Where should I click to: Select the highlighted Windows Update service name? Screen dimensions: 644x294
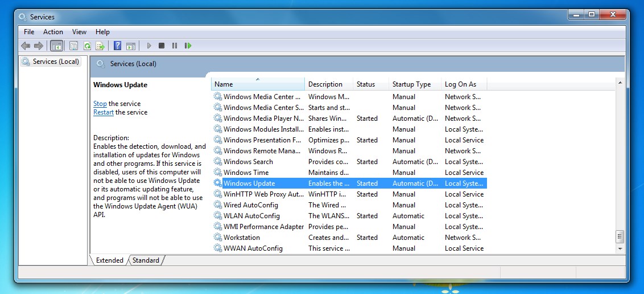(x=249, y=183)
